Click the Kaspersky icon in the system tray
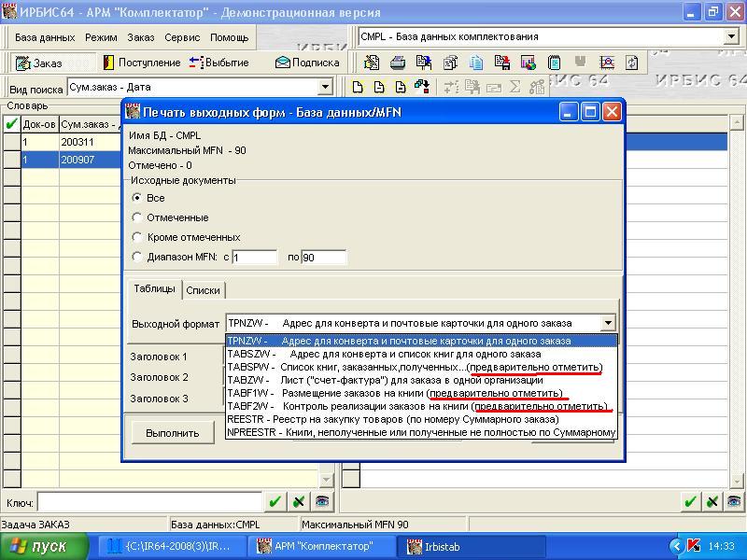 tap(693, 546)
